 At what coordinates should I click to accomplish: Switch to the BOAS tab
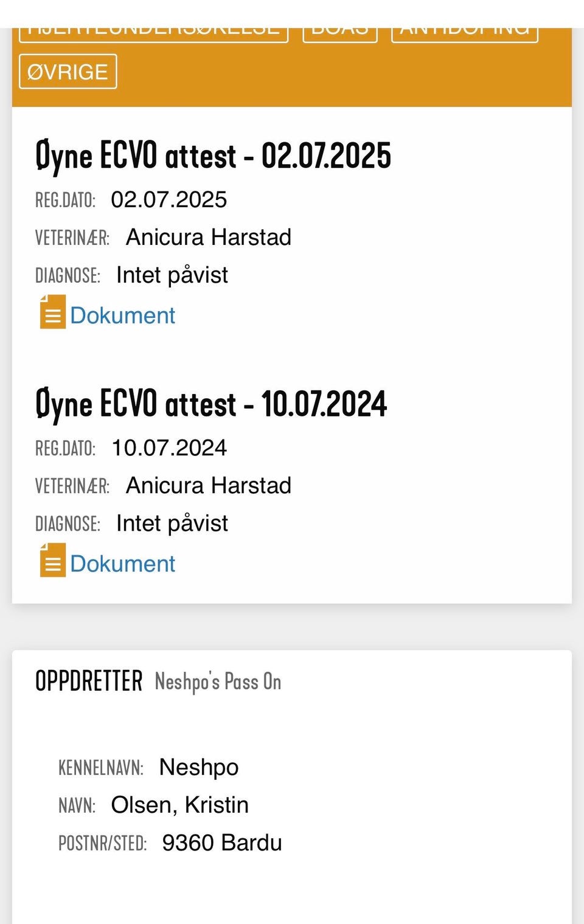339,33
